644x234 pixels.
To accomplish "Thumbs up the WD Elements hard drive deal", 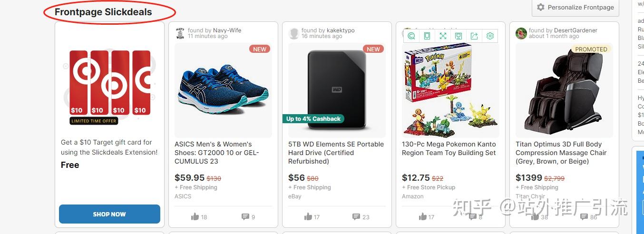I will tap(308, 217).
